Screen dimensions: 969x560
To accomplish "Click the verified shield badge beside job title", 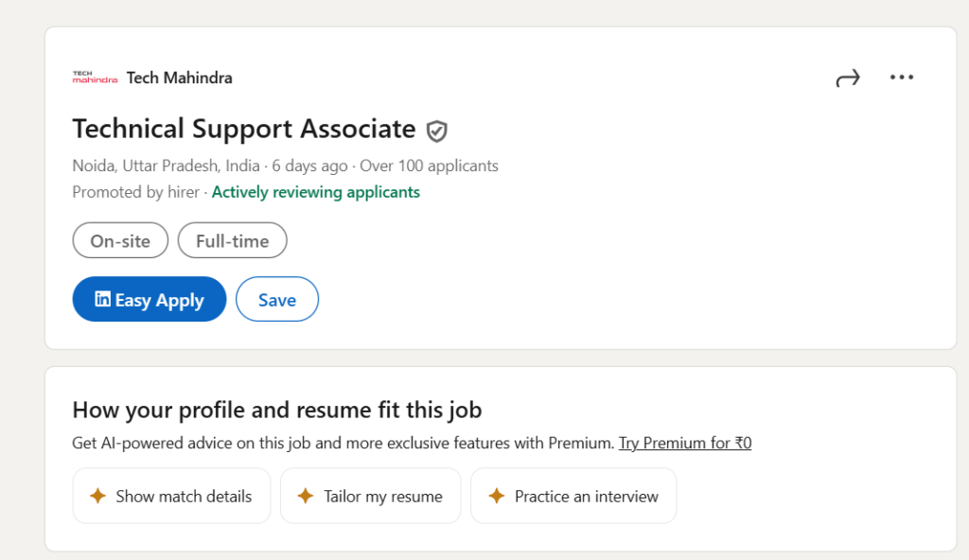I will tap(436, 131).
